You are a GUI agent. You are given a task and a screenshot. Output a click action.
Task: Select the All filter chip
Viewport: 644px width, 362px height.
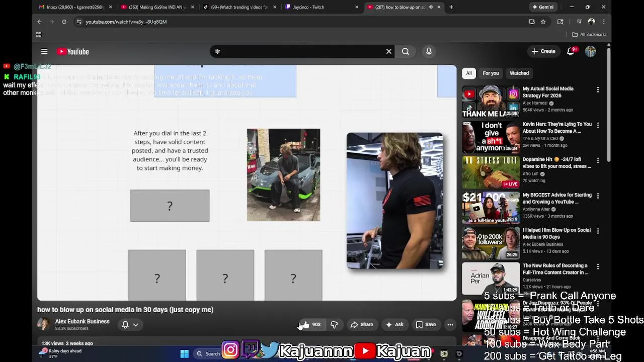click(x=469, y=73)
